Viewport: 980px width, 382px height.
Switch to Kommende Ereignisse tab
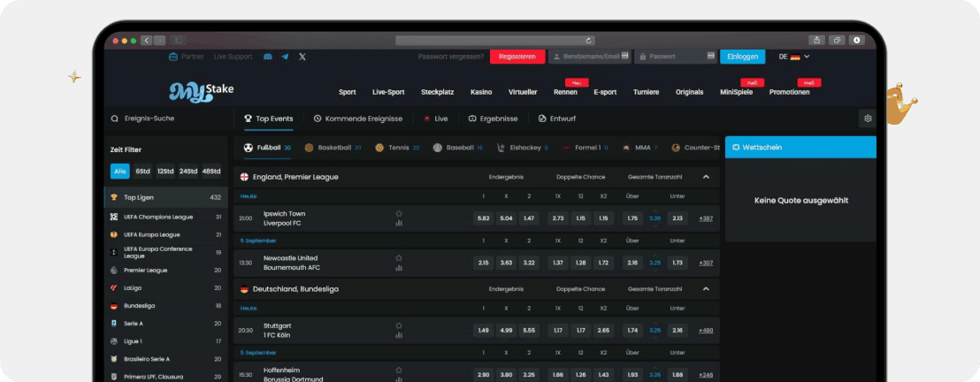click(358, 118)
